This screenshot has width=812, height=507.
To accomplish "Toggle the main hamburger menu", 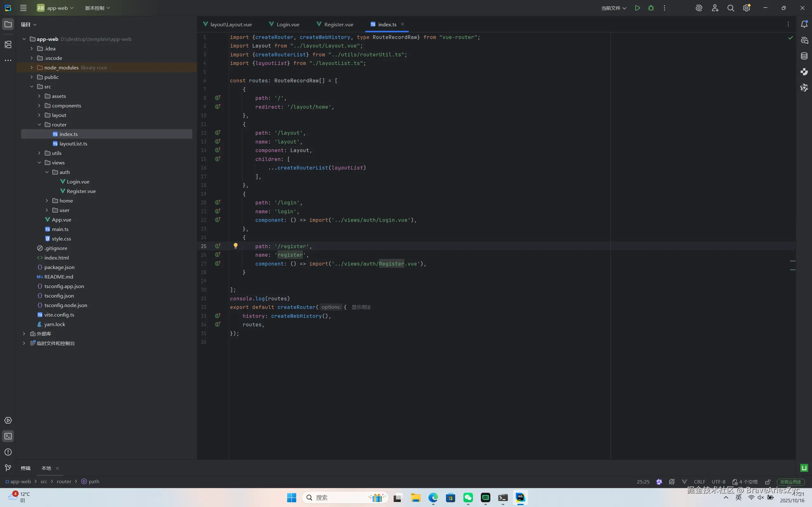I will (x=23, y=8).
